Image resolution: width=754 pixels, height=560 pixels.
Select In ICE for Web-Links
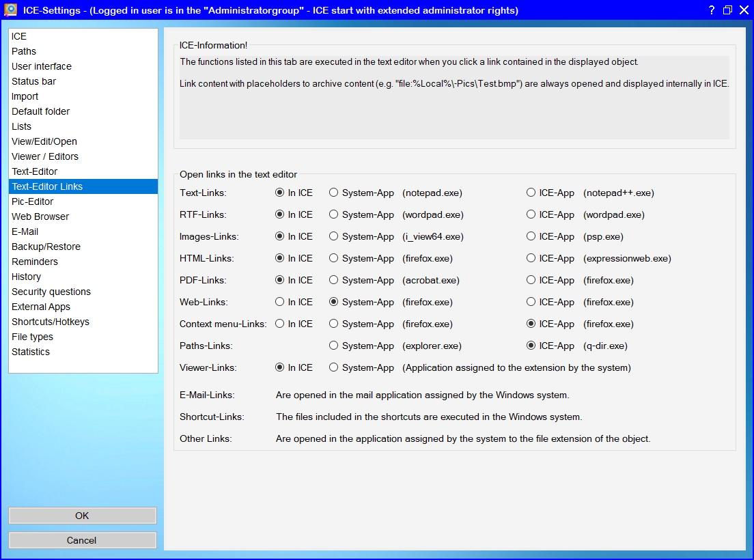point(279,302)
